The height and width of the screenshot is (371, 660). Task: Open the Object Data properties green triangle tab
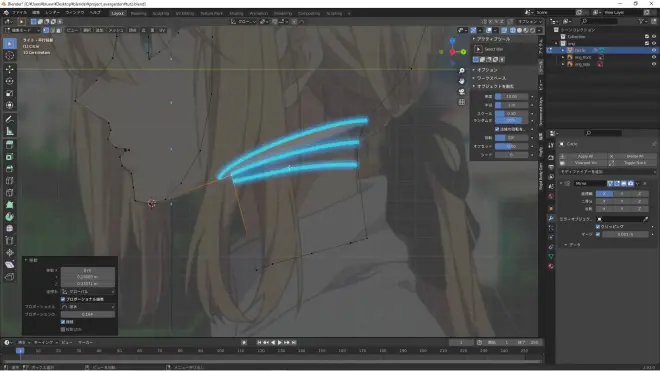tap(551, 256)
